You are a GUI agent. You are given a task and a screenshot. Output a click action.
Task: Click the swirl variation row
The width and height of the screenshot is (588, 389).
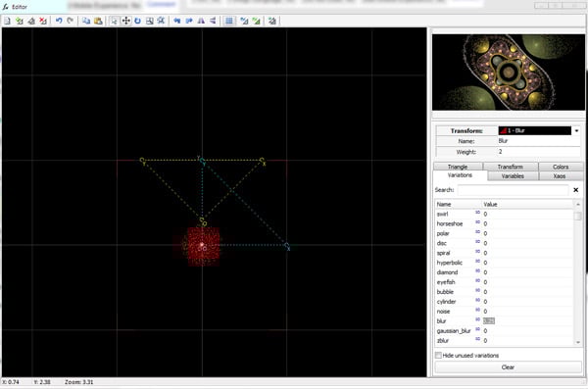(x=505, y=214)
